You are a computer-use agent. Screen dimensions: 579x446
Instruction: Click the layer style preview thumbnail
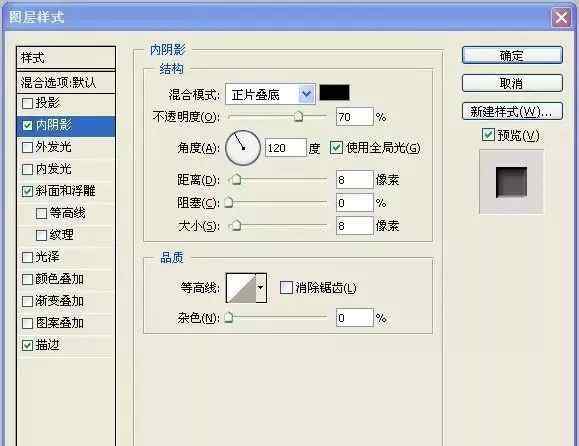pyautogui.click(x=511, y=182)
